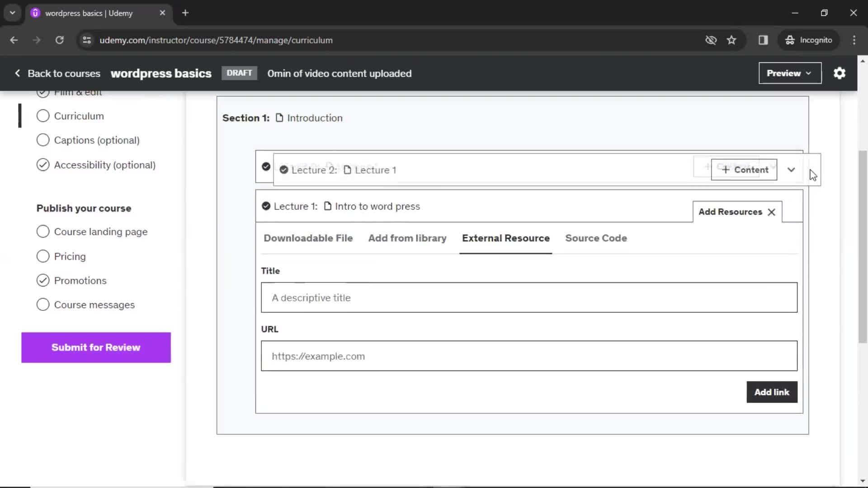The height and width of the screenshot is (488, 868).
Task: Click the page scrollbar down arrow
Action: 863,481
